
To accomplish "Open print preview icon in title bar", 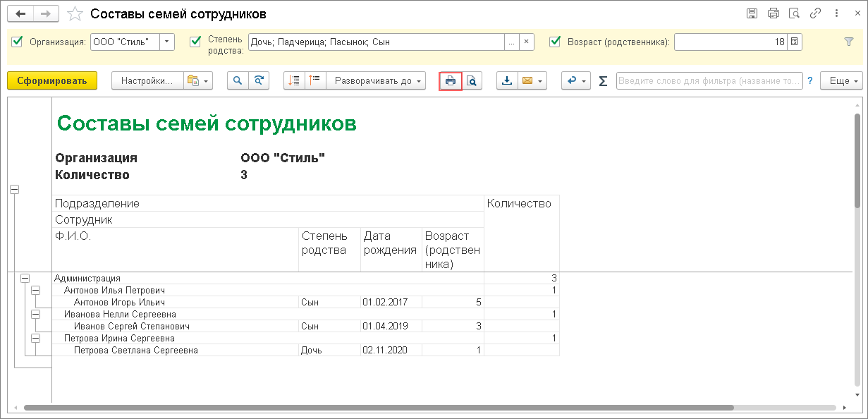I will click(x=794, y=13).
